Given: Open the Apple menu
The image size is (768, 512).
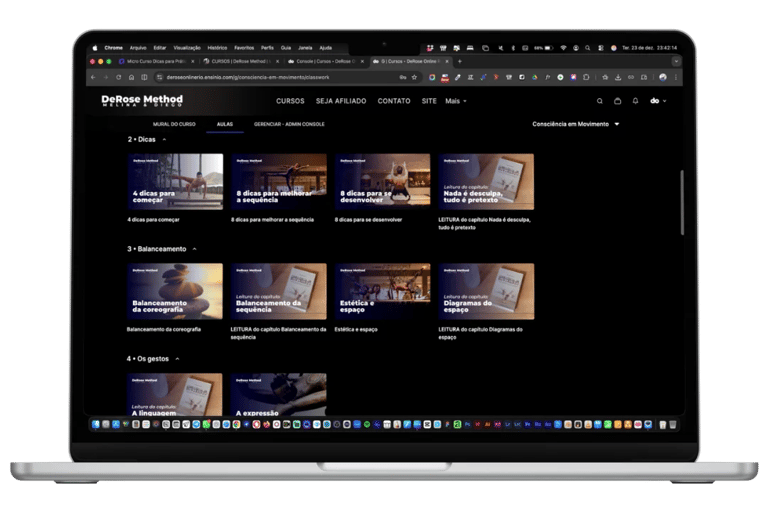Looking at the screenshot, I should click(x=95, y=48).
